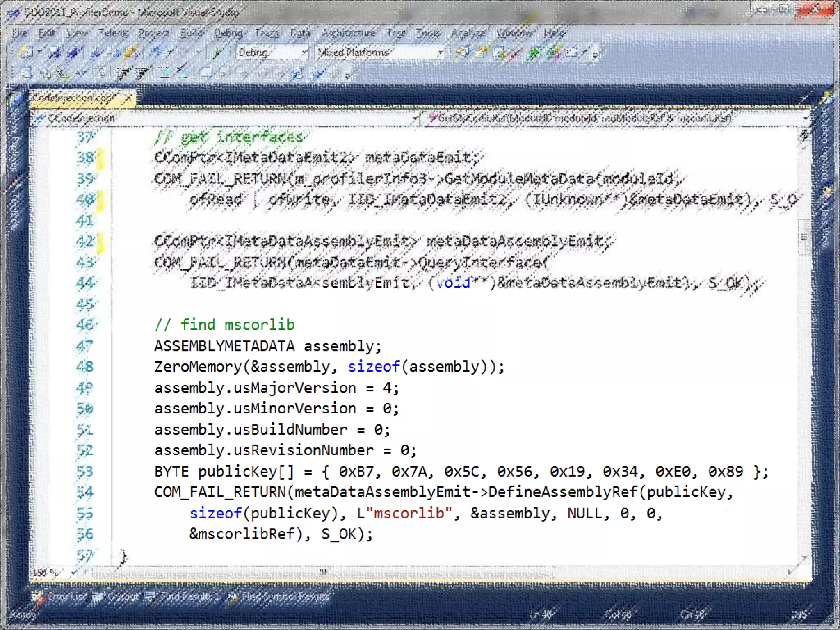
Task: Expand the GetMsCorlibRef member dropdown
Action: pos(805,119)
